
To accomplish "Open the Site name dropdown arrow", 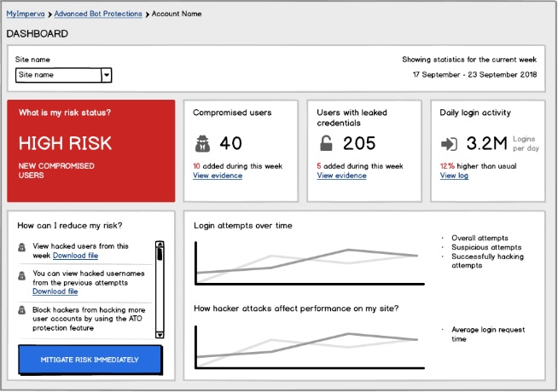I will point(107,75).
